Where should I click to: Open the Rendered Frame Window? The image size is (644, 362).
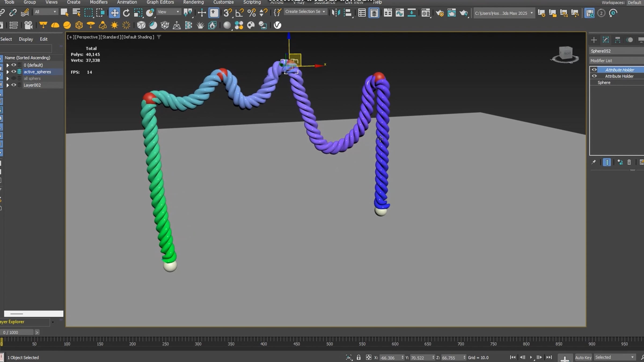452,13
